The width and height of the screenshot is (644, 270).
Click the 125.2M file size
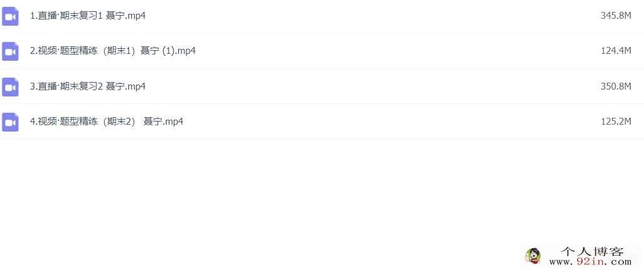[x=616, y=122]
